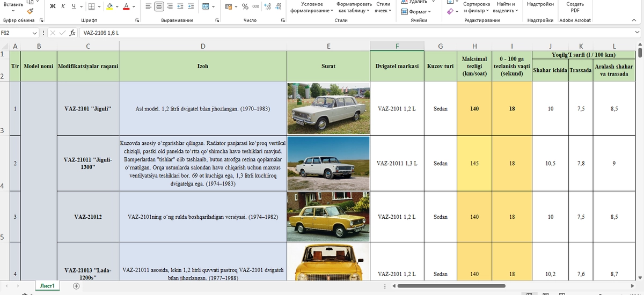Open Стили ячеек gallery
This screenshot has width=644, height=295.
click(383, 7)
